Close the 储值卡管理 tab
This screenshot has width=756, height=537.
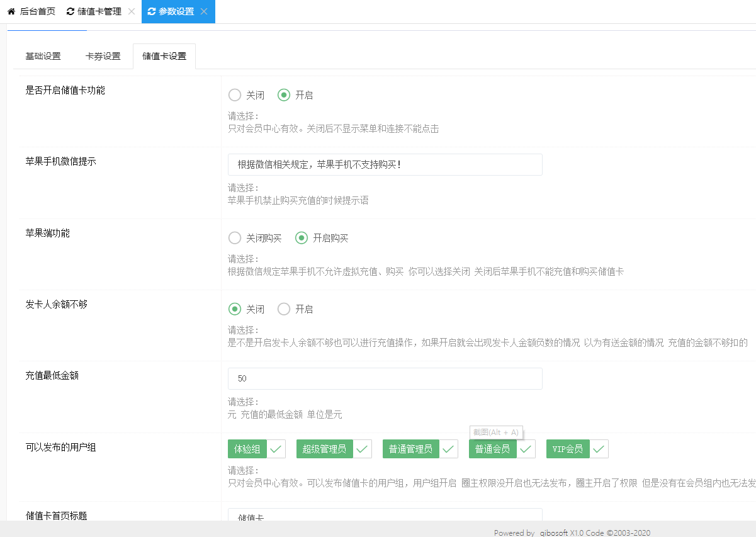pyautogui.click(x=131, y=11)
